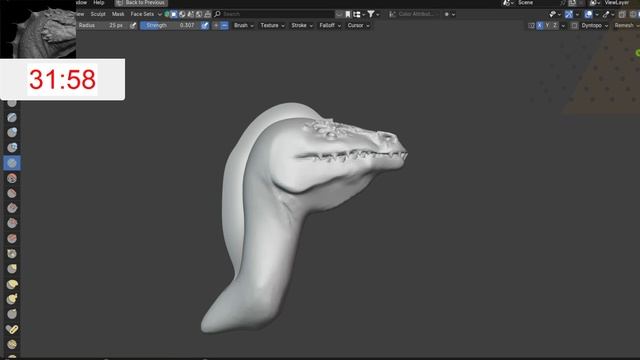Open the Remesh dropdown
This screenshot has height=360, width=640.
pyautogui.click(x=626, y=25)
